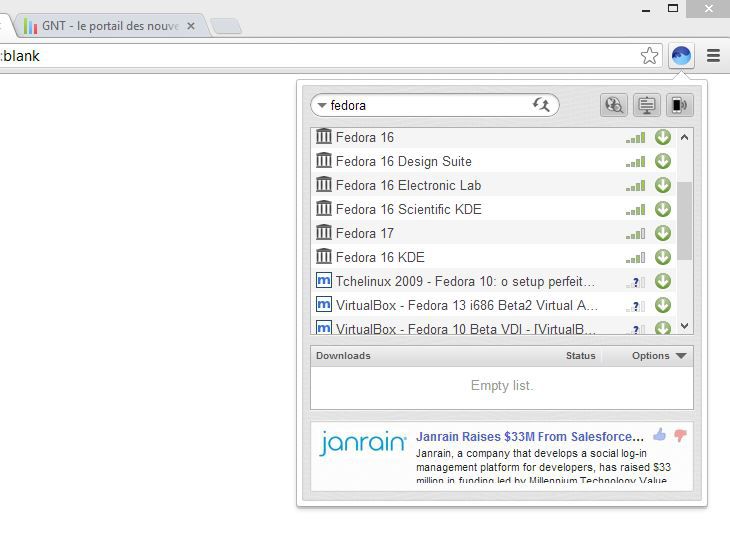This screenshot has height=555, width=730.
Task: Download Fedora 16 Design Suite
Action: coord(662,161)
